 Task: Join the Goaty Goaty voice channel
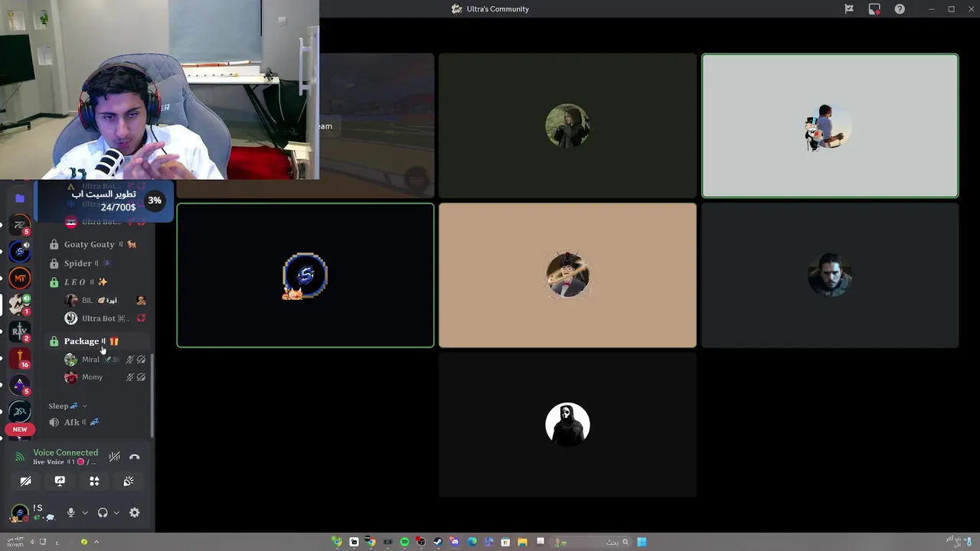click(x=96, y=244)
